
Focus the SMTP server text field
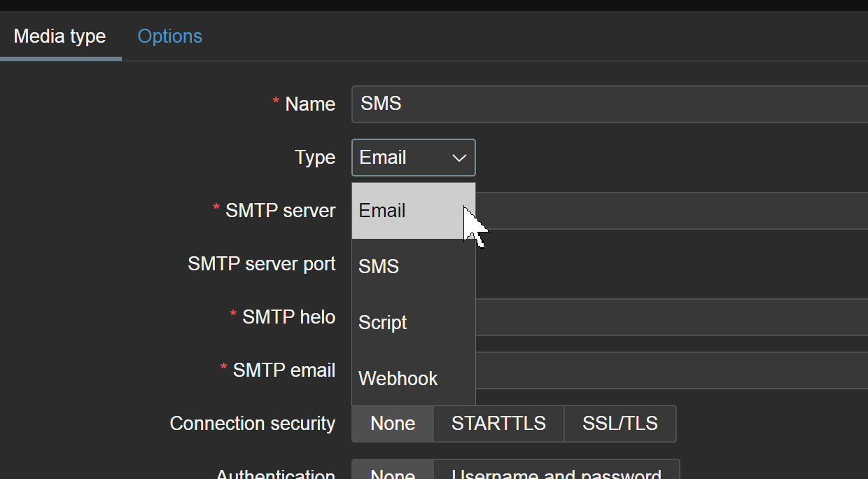[x=671, y=211]
